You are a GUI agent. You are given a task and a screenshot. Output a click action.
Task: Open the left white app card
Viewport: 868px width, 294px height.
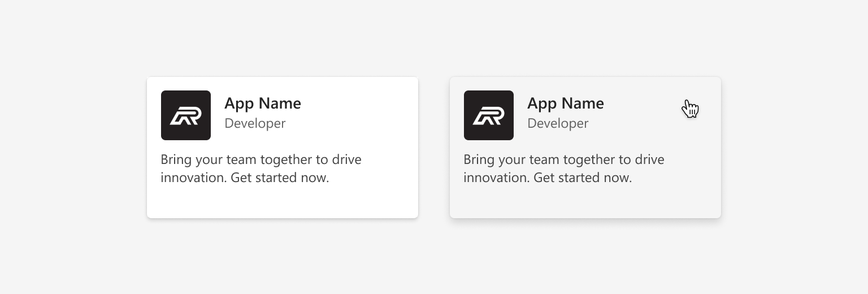coord(283,148)
